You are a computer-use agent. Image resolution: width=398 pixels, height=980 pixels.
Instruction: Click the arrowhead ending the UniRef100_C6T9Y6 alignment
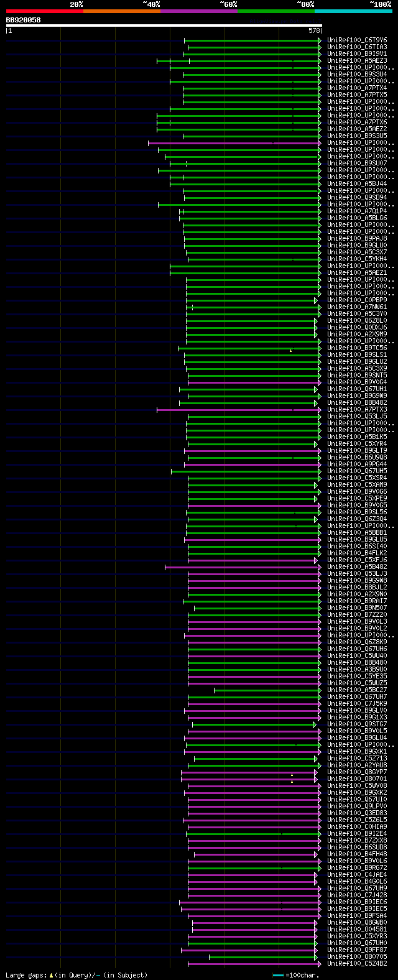320,40
